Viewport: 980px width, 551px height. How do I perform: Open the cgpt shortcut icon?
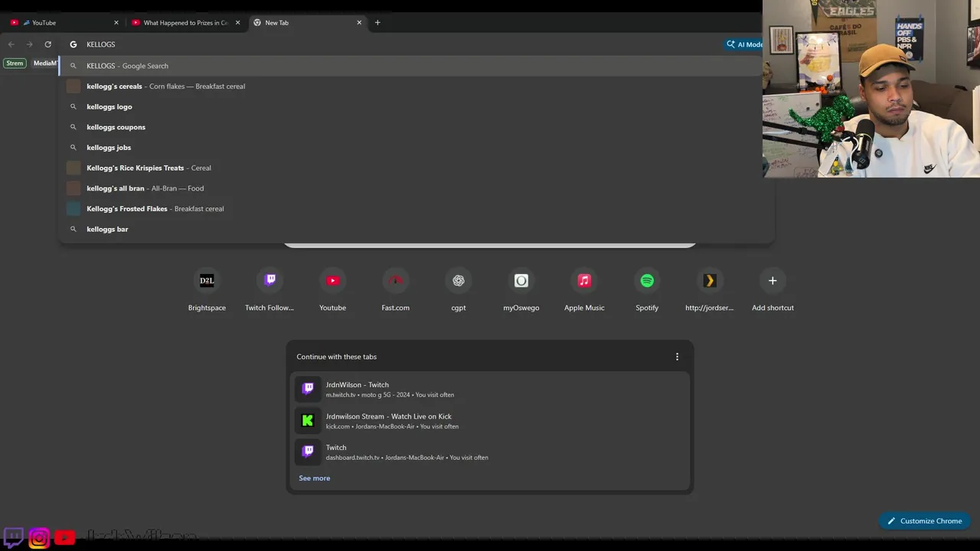coord(459,281)
